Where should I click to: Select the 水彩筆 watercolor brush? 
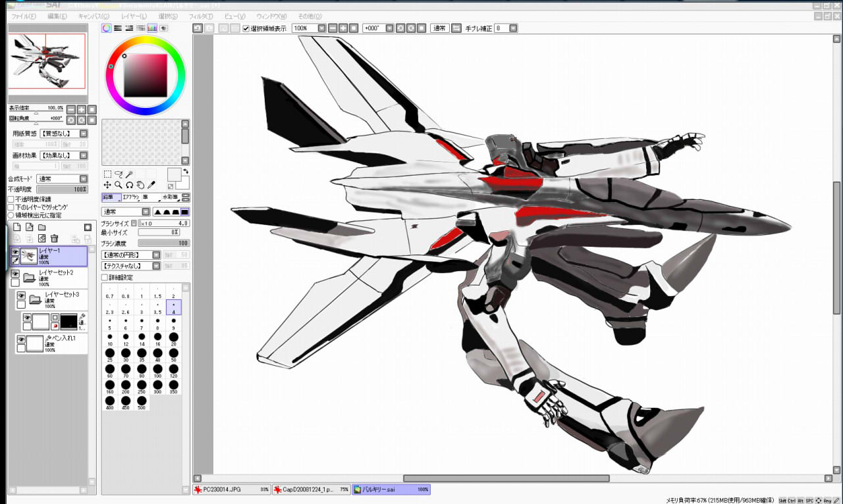171,197
